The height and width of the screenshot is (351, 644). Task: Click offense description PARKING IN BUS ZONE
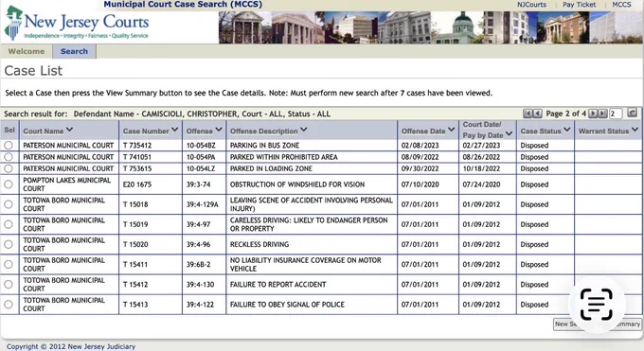click(x=264, y=146)
